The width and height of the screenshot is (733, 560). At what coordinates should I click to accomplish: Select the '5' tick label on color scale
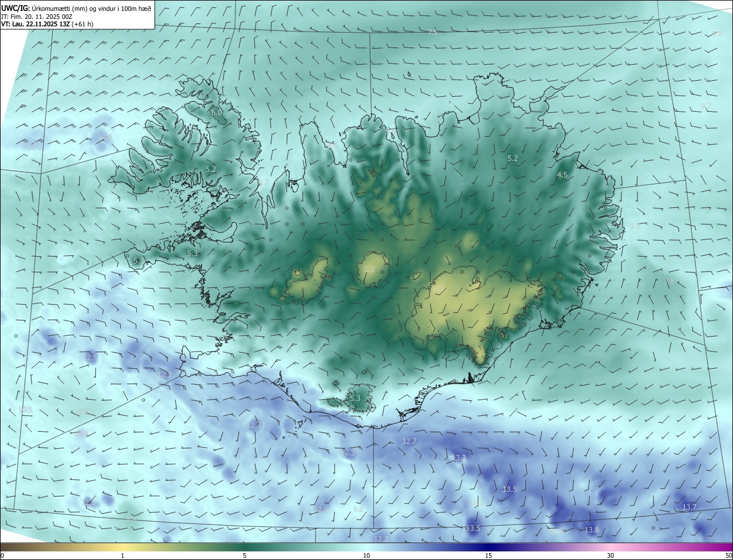tap(245, 555)
